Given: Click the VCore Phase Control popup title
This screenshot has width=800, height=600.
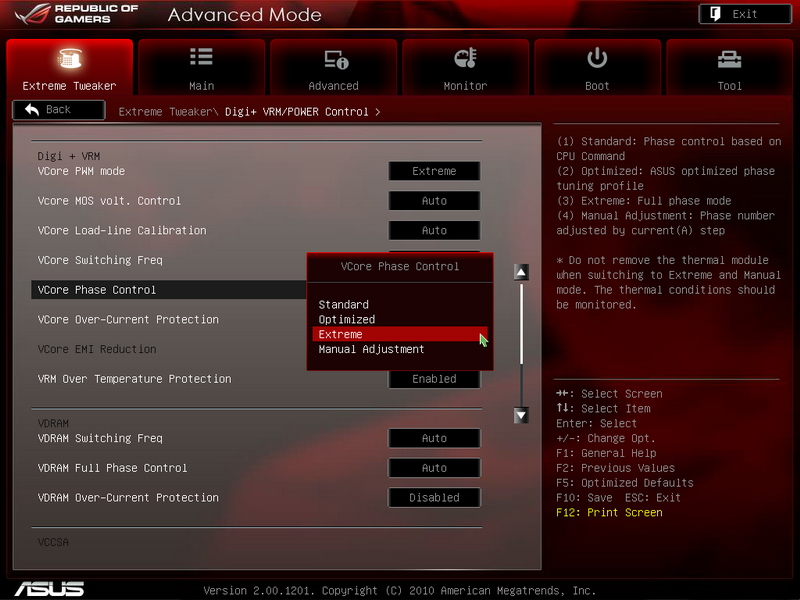Looking at the screenshot, I should tap(400, 266).
